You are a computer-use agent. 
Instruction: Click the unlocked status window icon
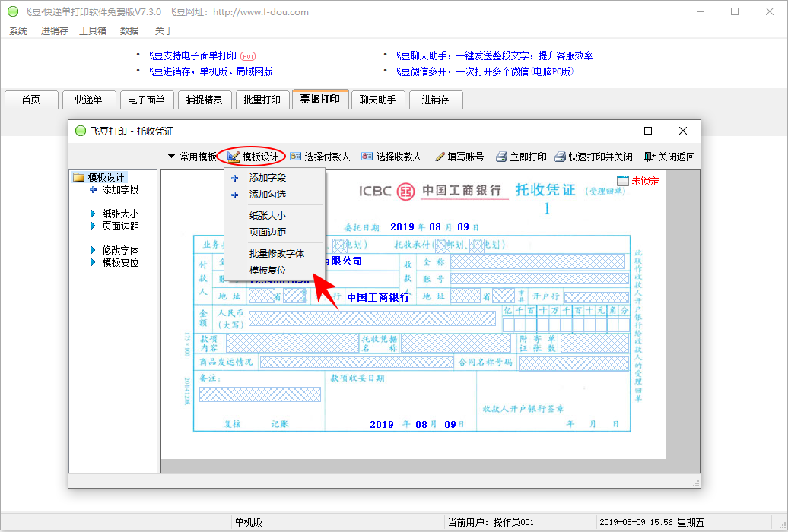(x=623, y=181)
